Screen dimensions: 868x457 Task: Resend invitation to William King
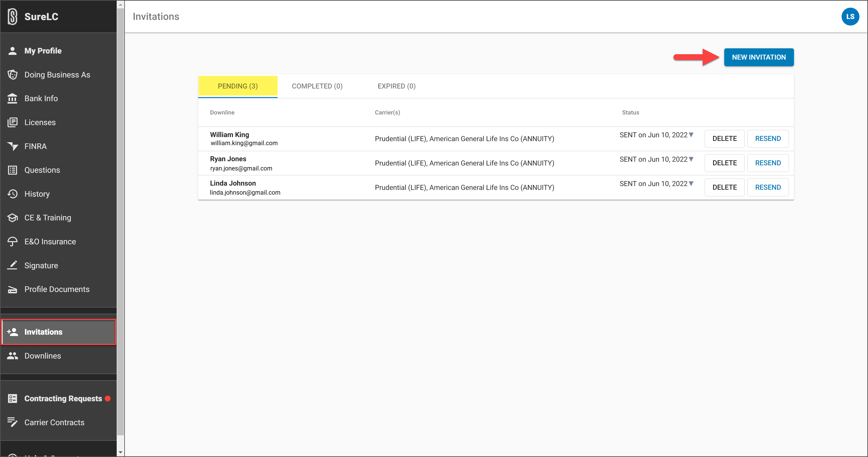768,139
